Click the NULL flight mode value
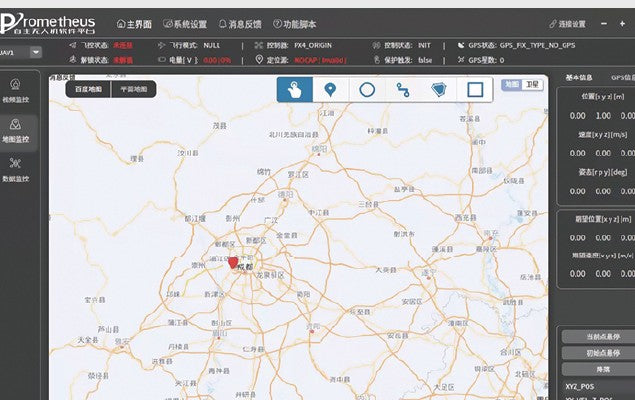 (211, 45)
